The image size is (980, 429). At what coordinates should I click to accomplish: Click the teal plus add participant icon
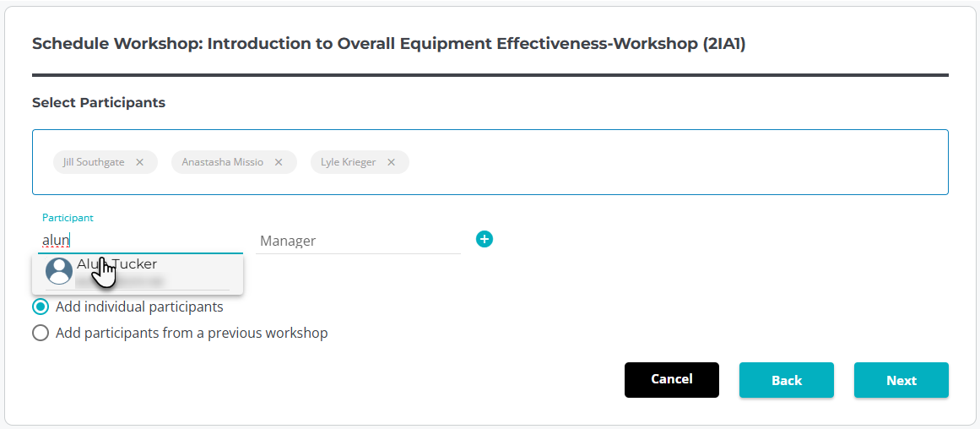click(485, 239)
